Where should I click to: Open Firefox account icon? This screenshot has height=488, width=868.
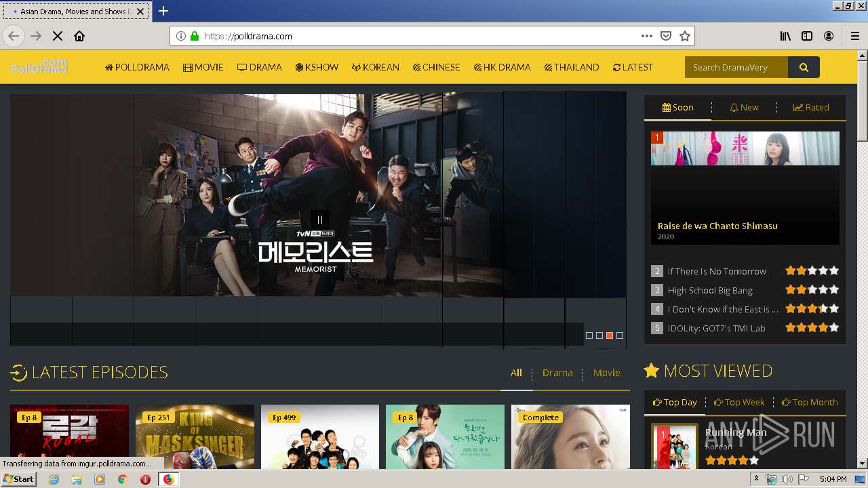(x=829, y=36)
